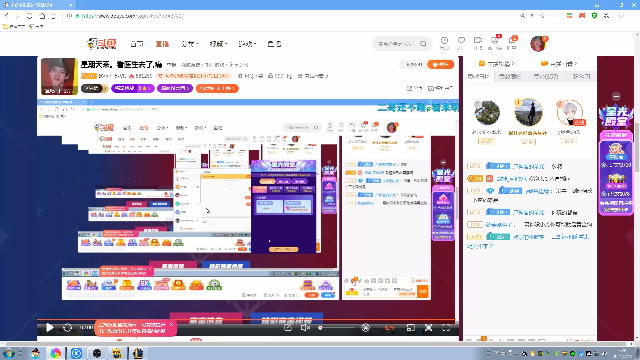Image resolution: width=640 pixels, height=360 pixels.
Task: Open the orange highlighted live nav item
Action: [x=162, y=44]
